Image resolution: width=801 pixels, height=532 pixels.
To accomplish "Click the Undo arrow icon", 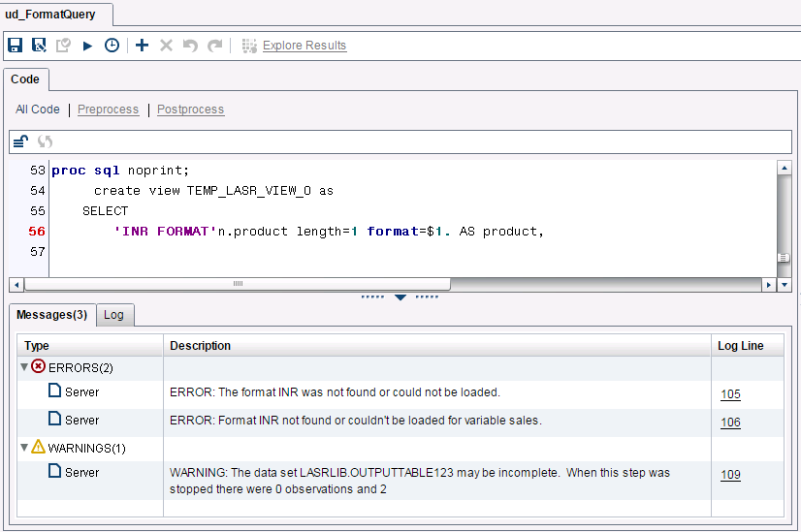I will 190,46.
